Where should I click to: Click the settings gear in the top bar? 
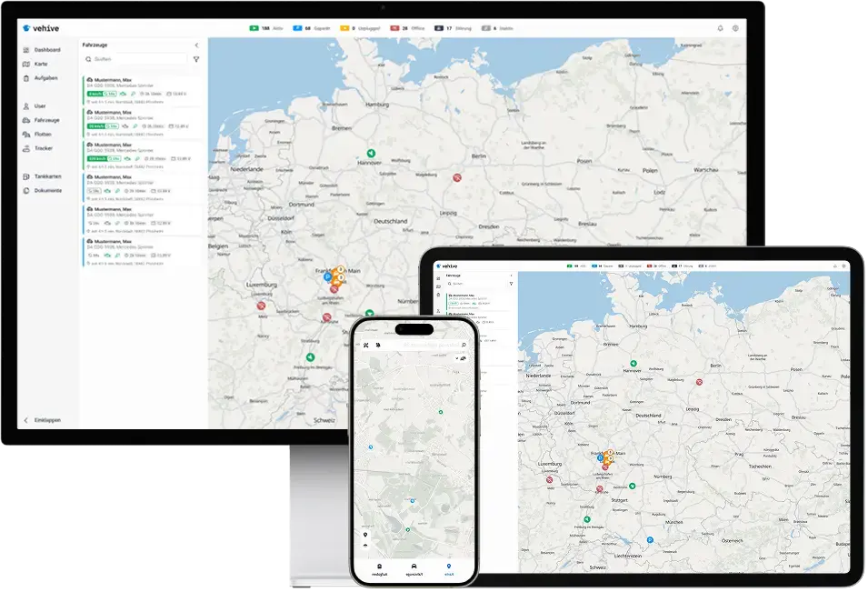(733, 28)
